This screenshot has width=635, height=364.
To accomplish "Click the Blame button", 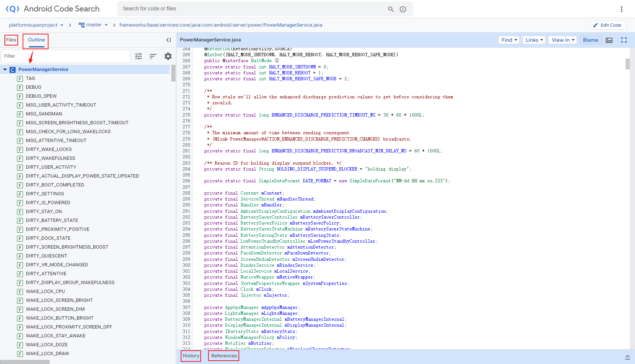I will 591,40.
